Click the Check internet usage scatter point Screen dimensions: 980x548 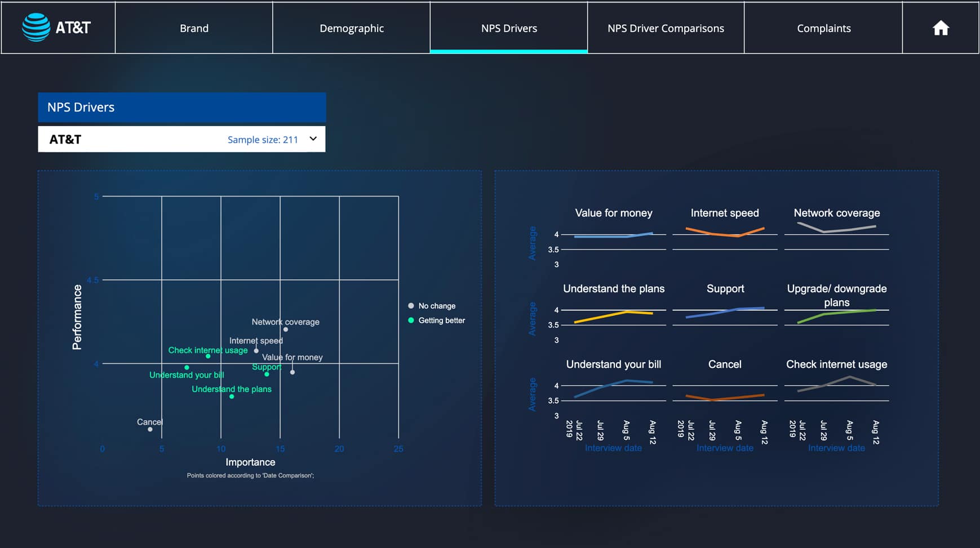coord(208,356)
